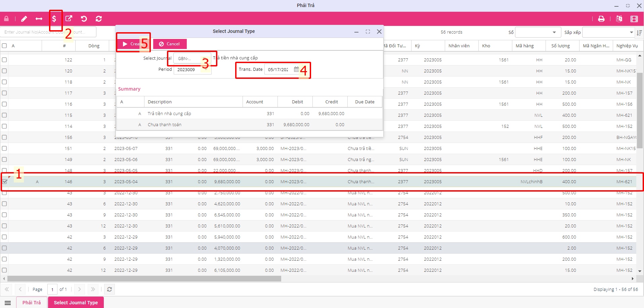644x308 pixels.
Task: Click the printer icon
Action: [601, 19]
